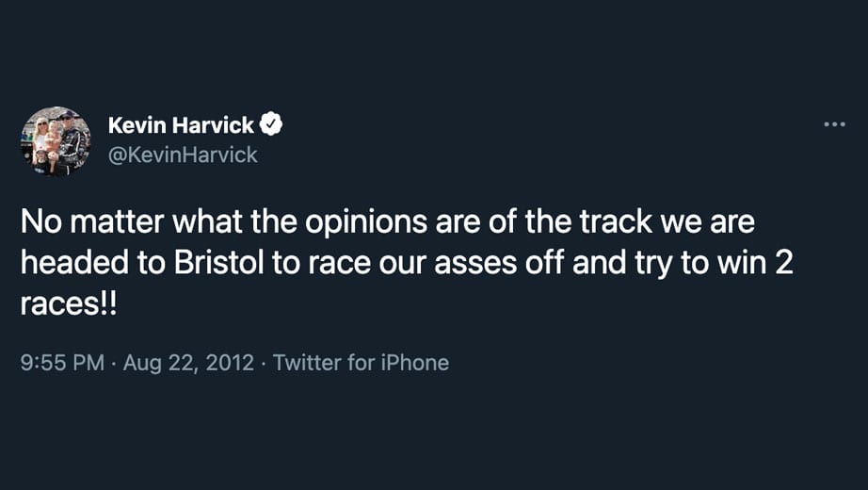Click the blue verified checkmark badge
Screen dimensions: 868x490
[271, 124]
